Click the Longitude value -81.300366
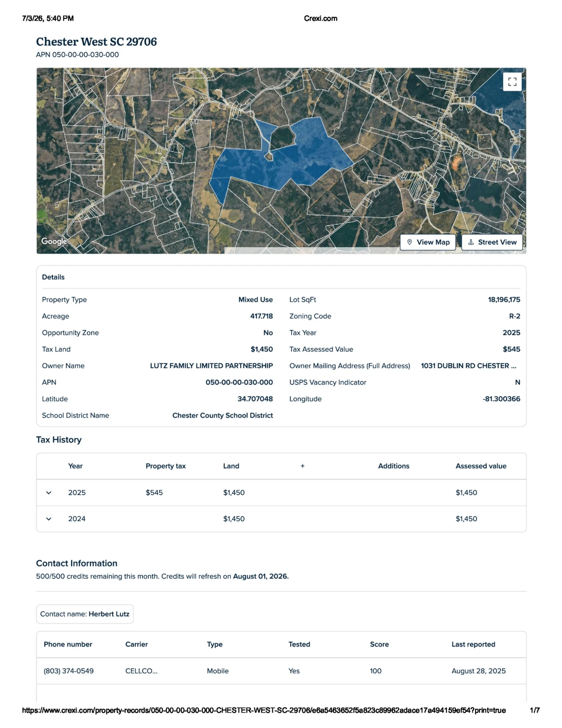Screen dimensions: 562x728 pyautogui.click(x=501, y=398)
